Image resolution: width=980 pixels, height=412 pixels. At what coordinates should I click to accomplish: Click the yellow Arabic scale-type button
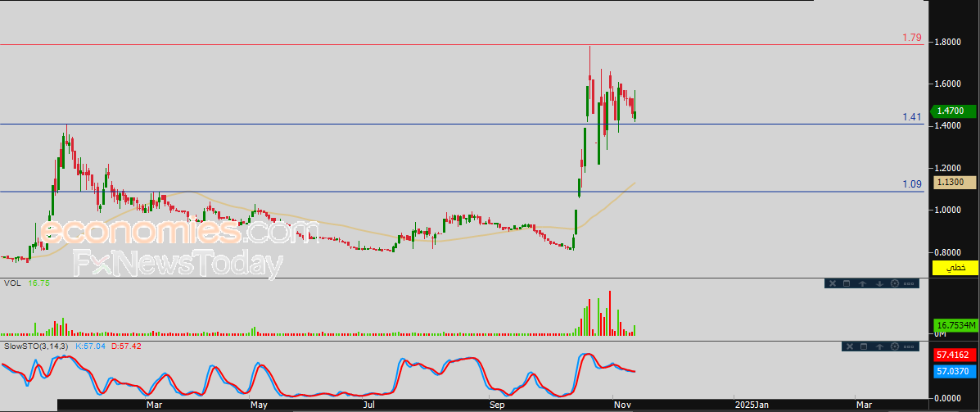coord(955,268)
